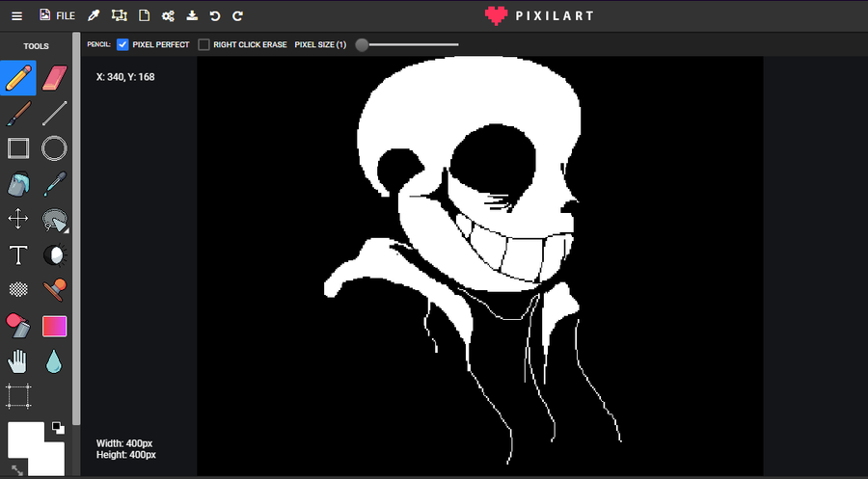Select the Line tool
This screenshot has height=479, width=868.
click(x=54, y=114)
